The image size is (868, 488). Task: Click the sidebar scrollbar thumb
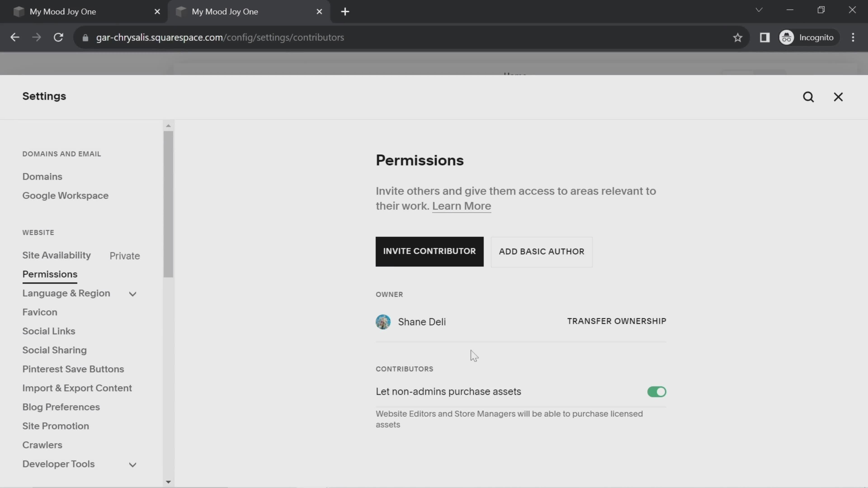(168, 204)
